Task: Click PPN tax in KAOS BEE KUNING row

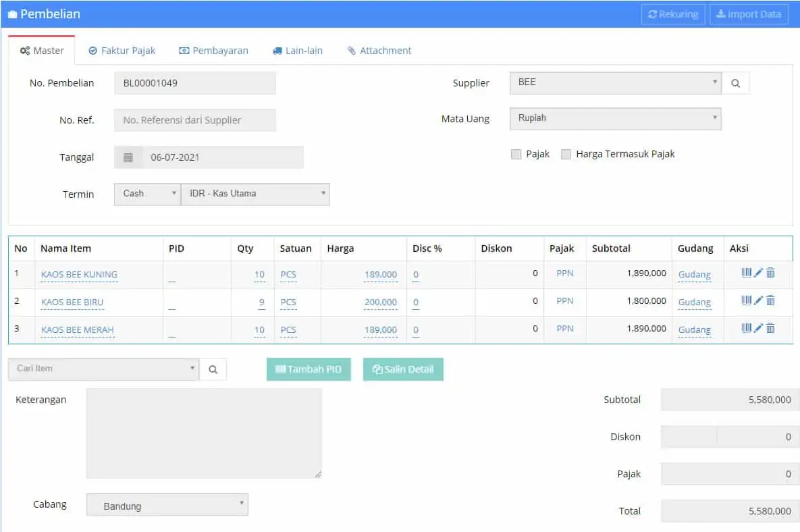Action: click(x=565, y=273)
